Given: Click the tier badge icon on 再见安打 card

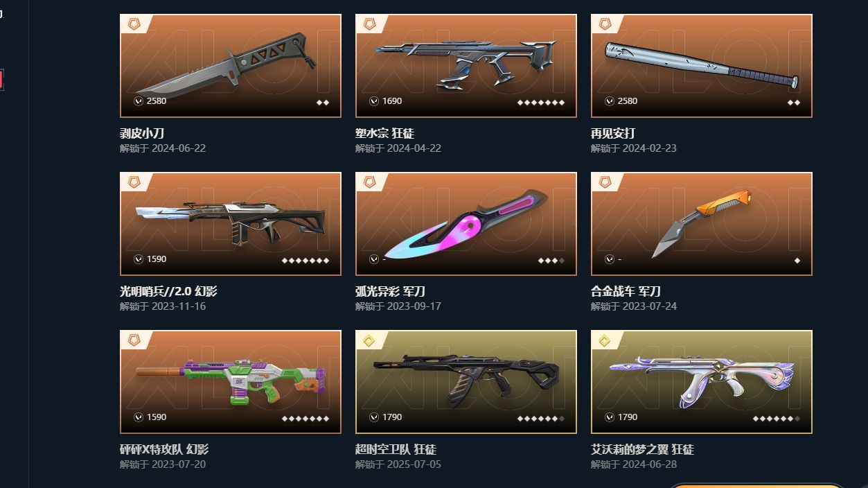Looking at the screenshot, I should 605,24.
